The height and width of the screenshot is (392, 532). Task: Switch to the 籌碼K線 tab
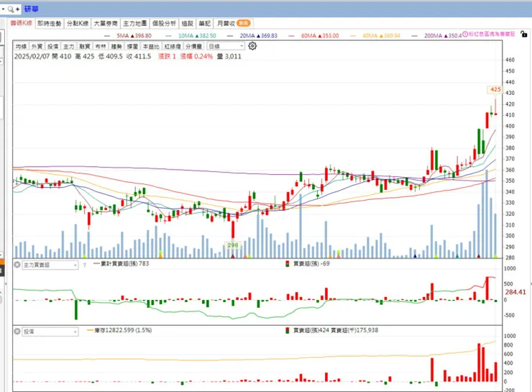pos(21,23)
